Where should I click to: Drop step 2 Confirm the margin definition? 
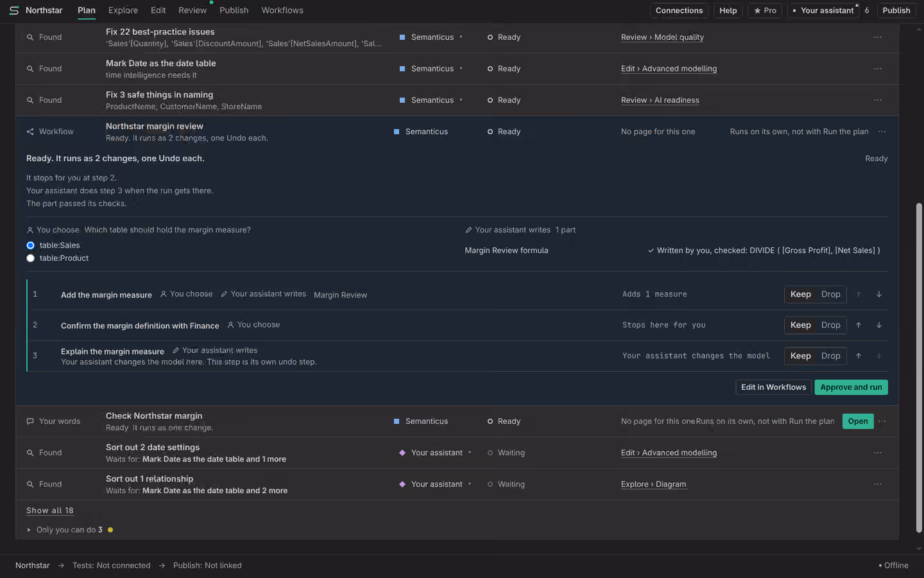(830, 325)
